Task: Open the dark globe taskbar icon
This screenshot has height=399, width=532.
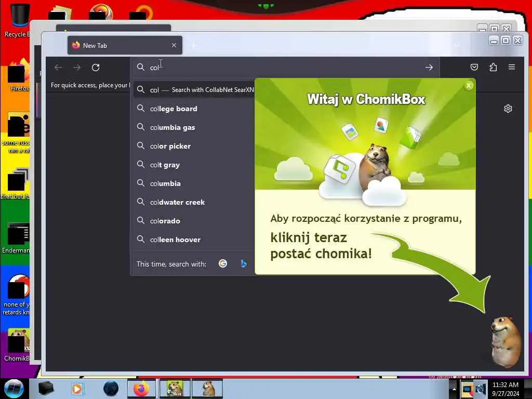Action: pyautogui.click(x=111, y=389)
